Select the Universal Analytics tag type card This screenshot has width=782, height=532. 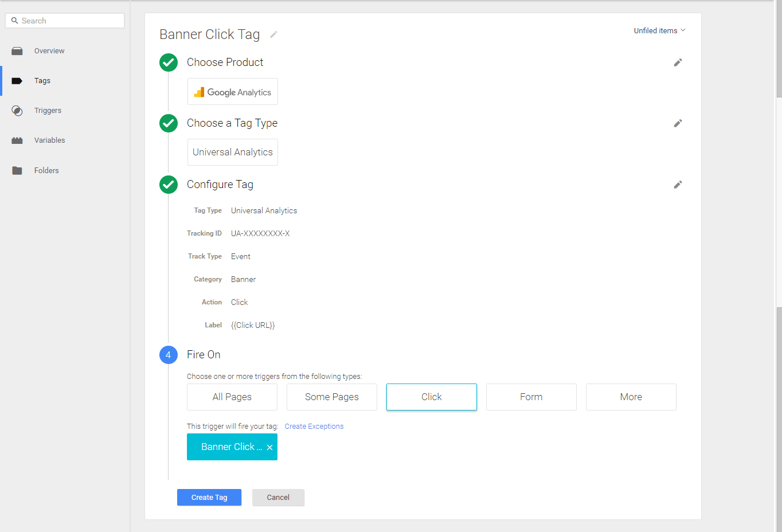232,152
